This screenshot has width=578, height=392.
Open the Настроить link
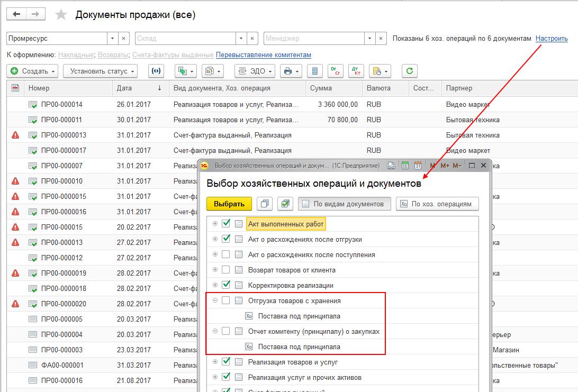point(552,38)
